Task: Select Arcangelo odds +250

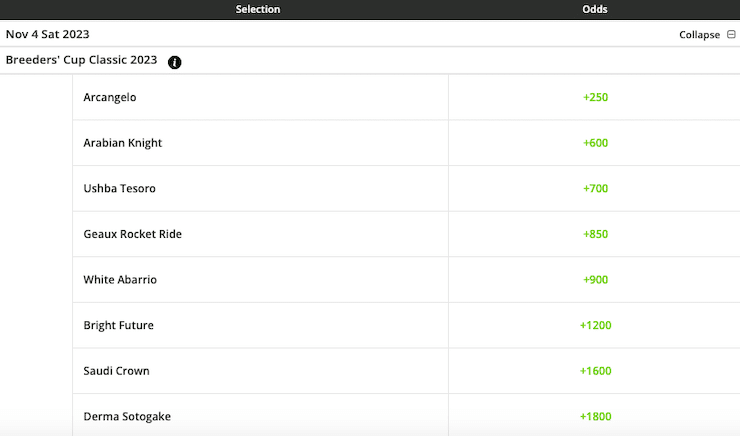Action: (595, 97)
